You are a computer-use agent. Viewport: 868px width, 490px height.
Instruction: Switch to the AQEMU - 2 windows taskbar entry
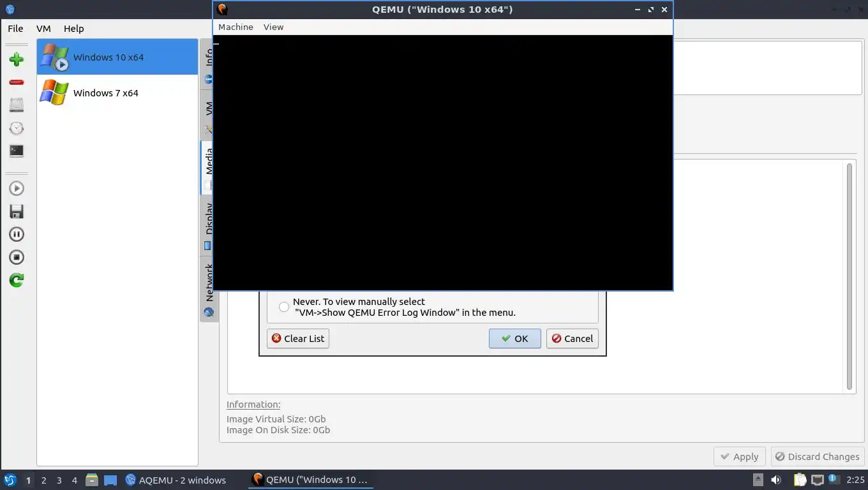tap(176, 480)
